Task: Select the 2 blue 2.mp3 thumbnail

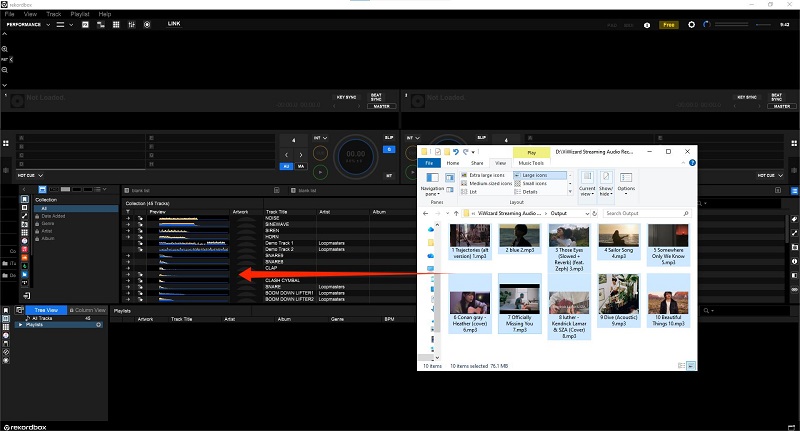Action: pos(519,239)
